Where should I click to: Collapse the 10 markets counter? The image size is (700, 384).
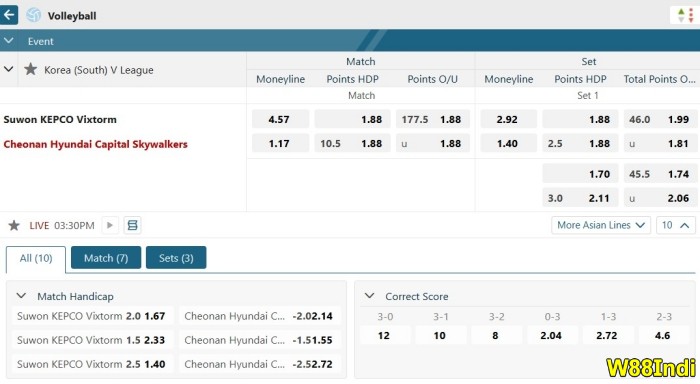point(676,225)
